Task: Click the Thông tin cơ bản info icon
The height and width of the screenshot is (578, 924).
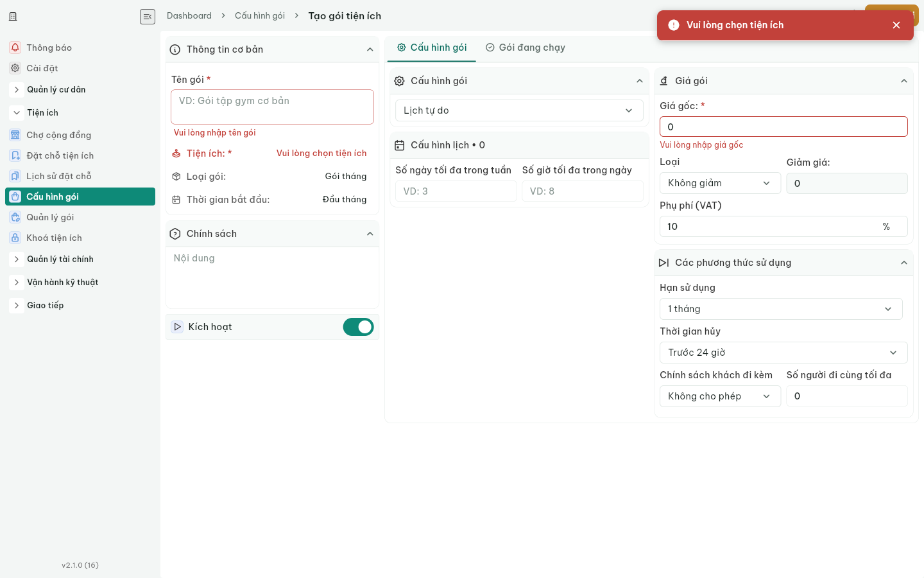Action: (x=175, y=49)
